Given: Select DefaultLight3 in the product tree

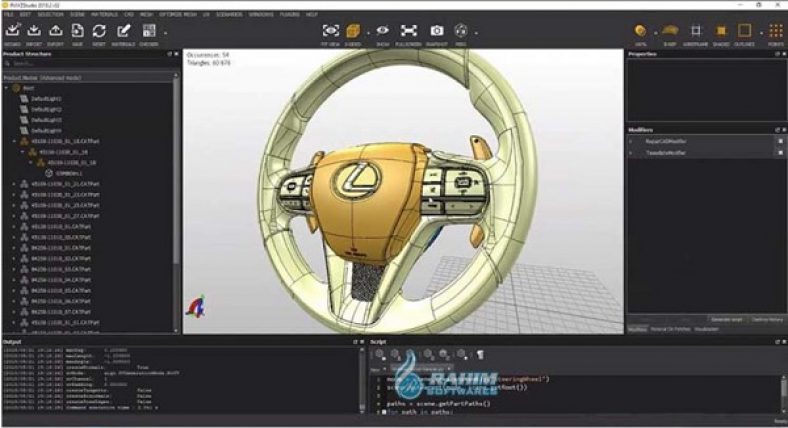Looking at the screenshot, I should (46, 120).
